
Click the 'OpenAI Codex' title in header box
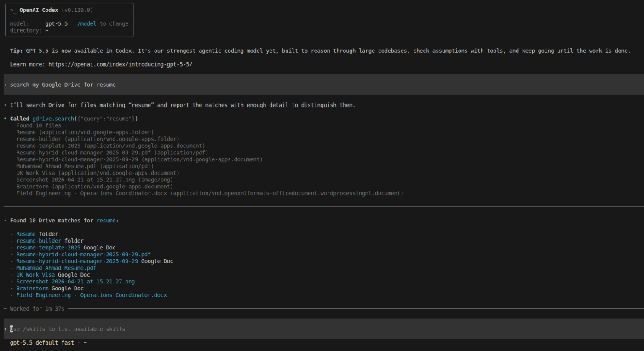[x=39, y=10]
